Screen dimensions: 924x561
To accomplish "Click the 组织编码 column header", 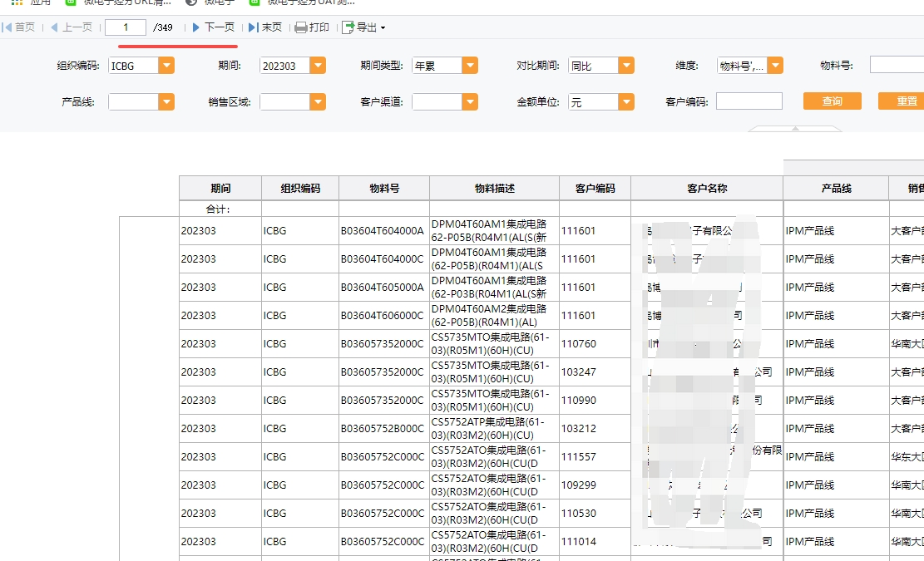I will [x=300, y=189].
